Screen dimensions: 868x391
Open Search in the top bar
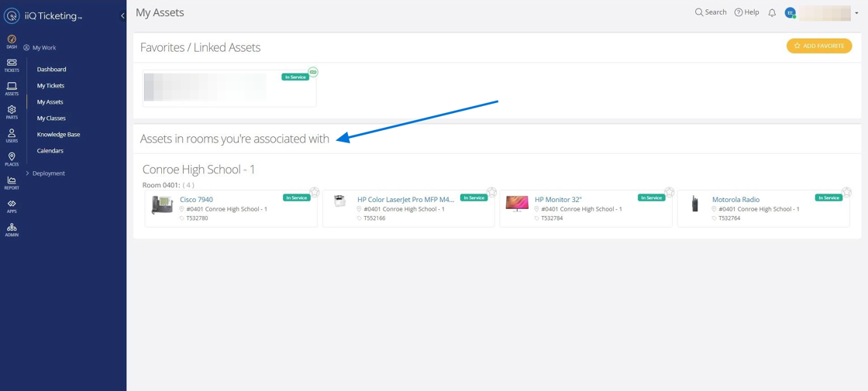click(x=711, y=12)
